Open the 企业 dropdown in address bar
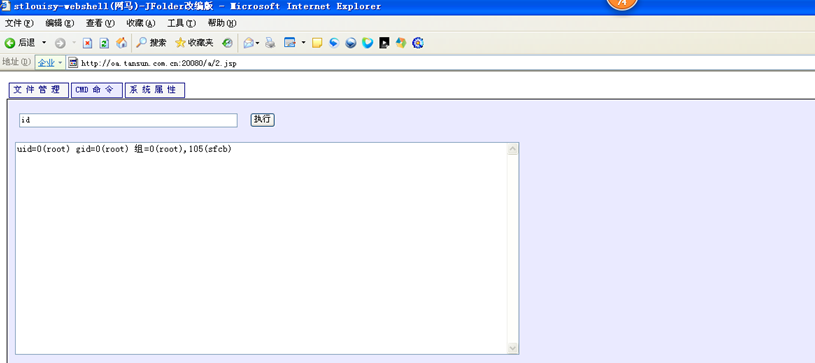The height and width of the screenshot is (363, 815). point(50,63)
